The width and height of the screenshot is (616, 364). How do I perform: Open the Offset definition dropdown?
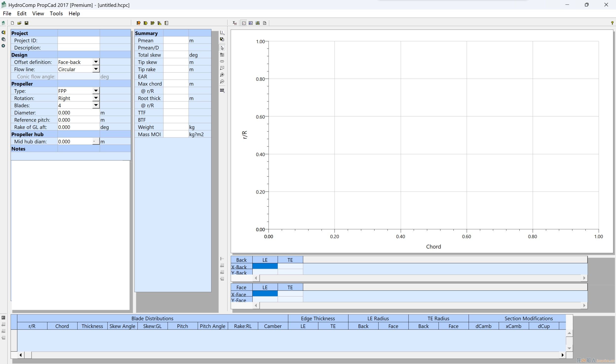96,62
